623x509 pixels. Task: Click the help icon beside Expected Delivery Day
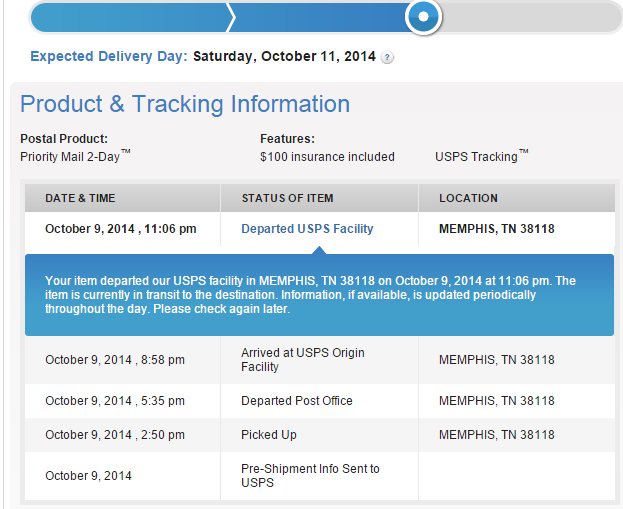[x=387, y=58]
